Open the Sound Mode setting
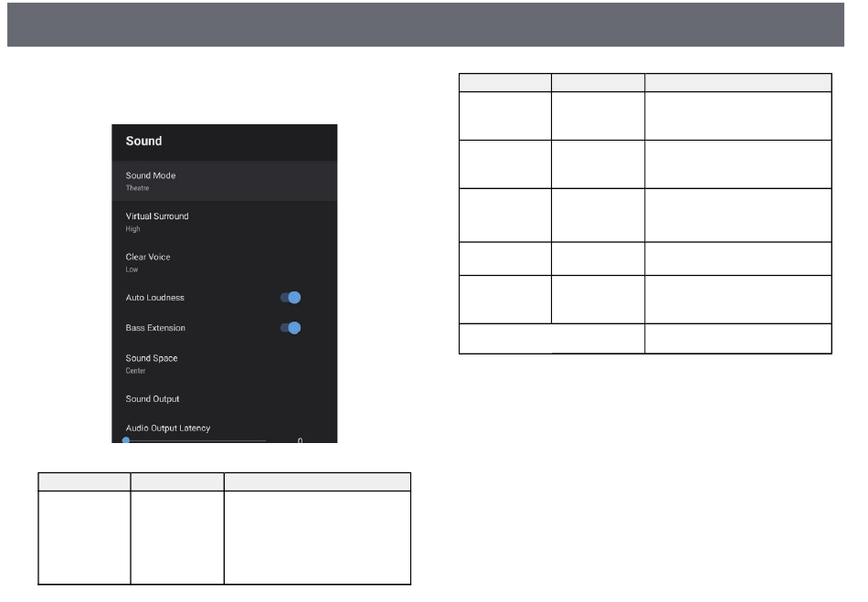The height and width of the screenshot is (602, 868). click(224, 181)
